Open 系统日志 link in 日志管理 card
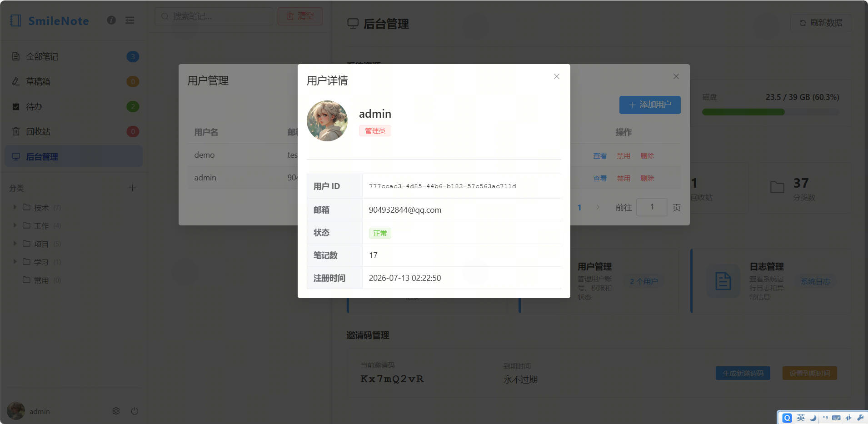 pyautogui.click(x=815, y=281)
